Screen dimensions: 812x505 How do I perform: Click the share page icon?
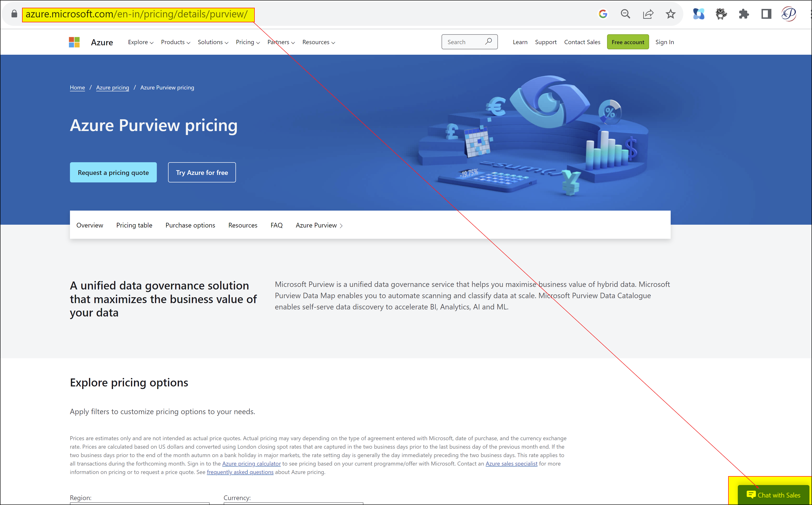pyautogui.click(x=648, y=14)
